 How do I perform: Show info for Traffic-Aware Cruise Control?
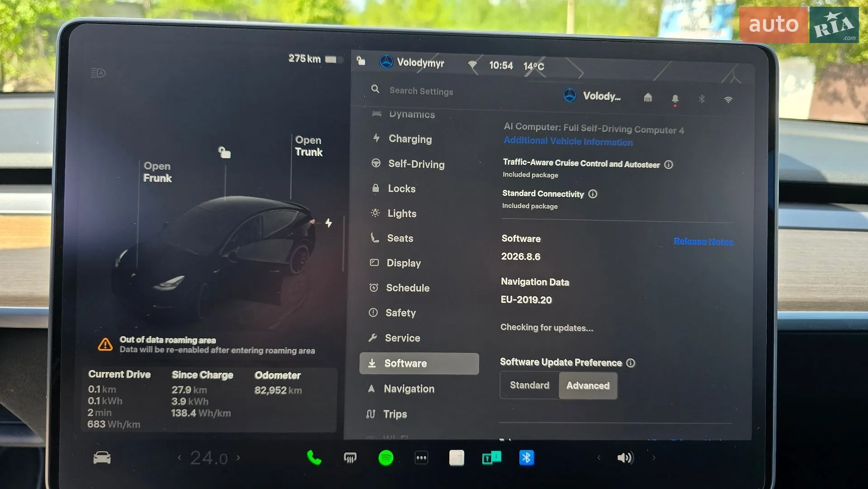click(x=669, y=165)
